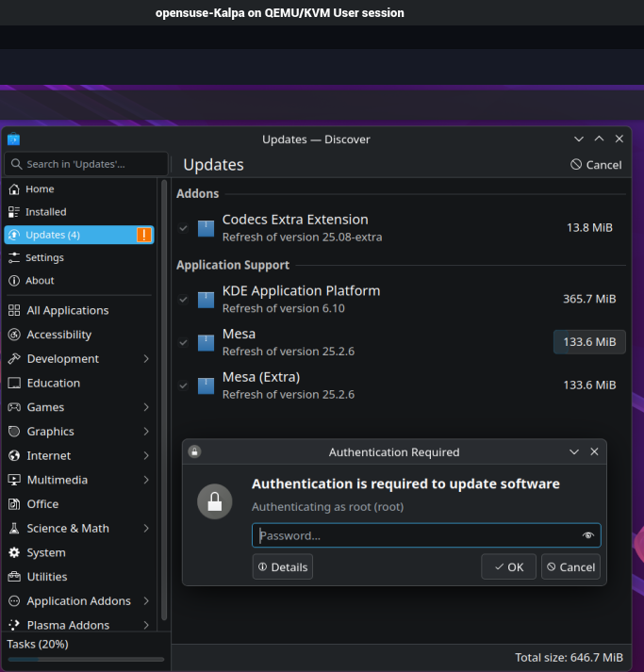Image resolution: width=644 pixels, height=672 pixels.
Task: Click the Science & Math flask icon
Action: point(14,529)
